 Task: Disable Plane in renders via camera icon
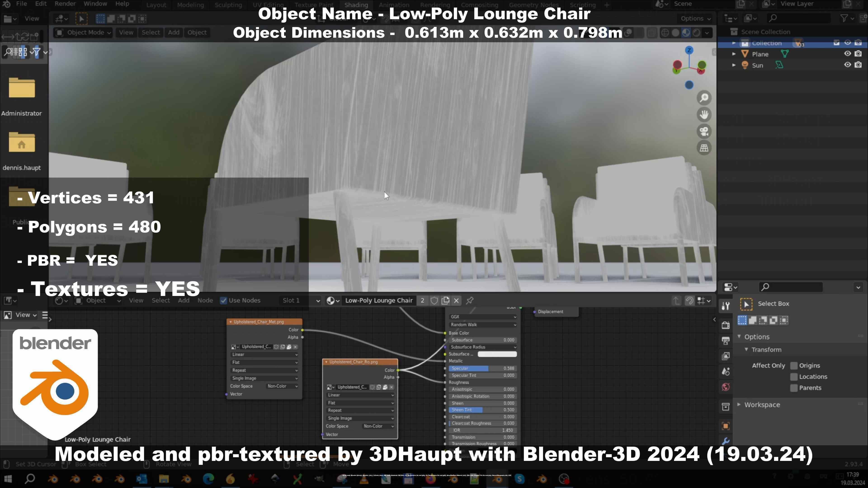click(x=859, y=54)
